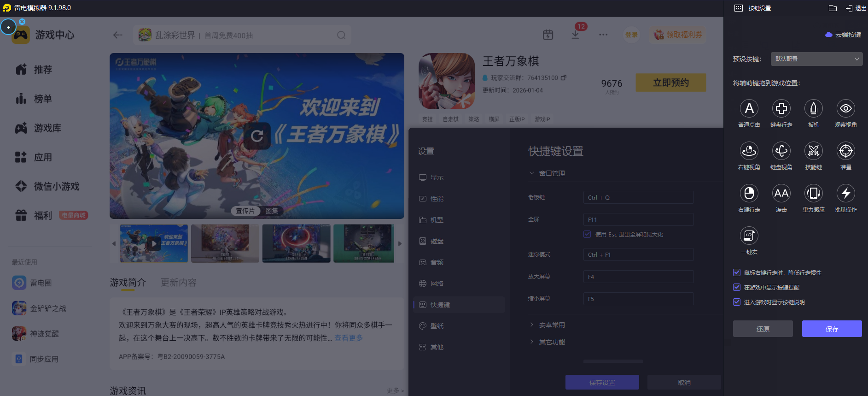Select the 一键宏 macro icon
The image size is (868, 396).
[x=749, y=236]
